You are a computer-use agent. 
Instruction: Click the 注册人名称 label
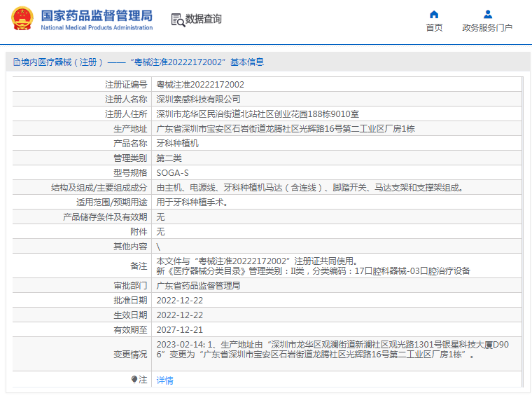(x=126, y=99)
